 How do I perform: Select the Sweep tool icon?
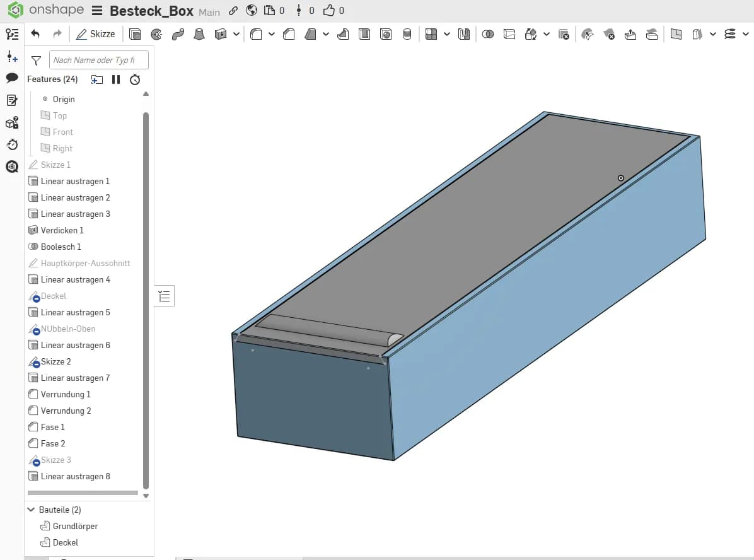pos(178,34)
